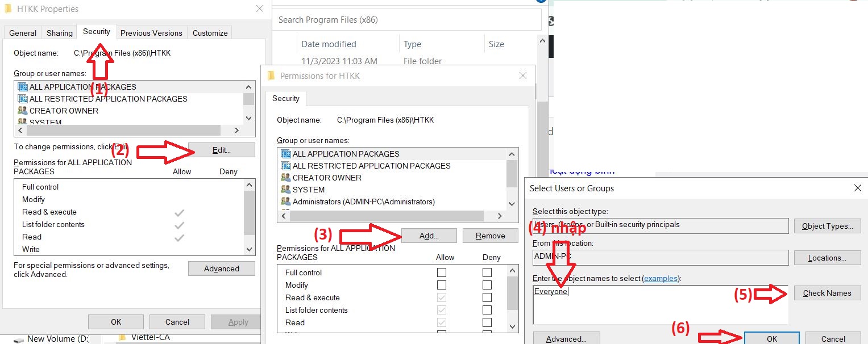Click the examples link

661,278
